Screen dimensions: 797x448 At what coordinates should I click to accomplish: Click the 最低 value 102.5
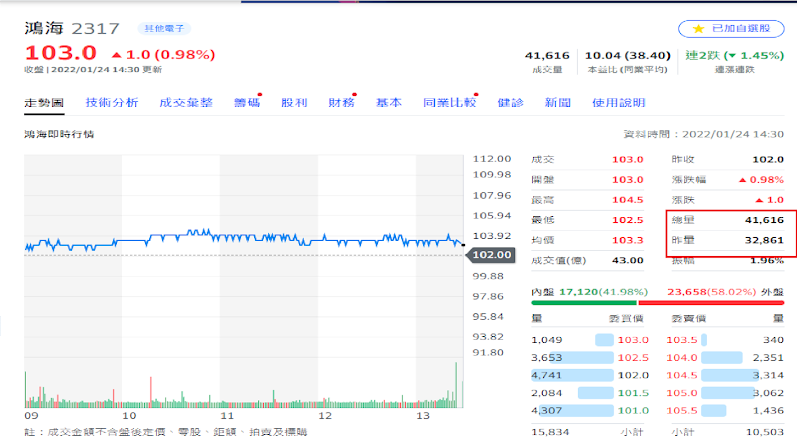[x=628, y=220]
